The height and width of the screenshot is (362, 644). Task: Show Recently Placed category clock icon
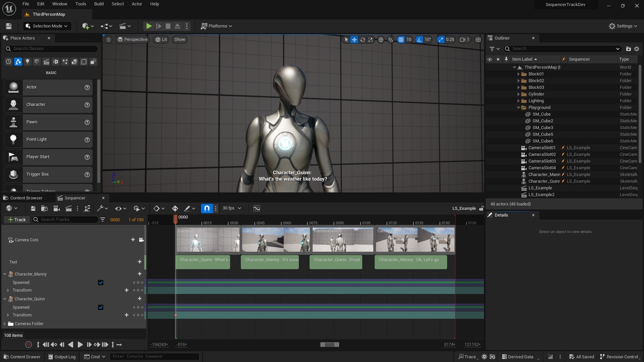(9, 62)
